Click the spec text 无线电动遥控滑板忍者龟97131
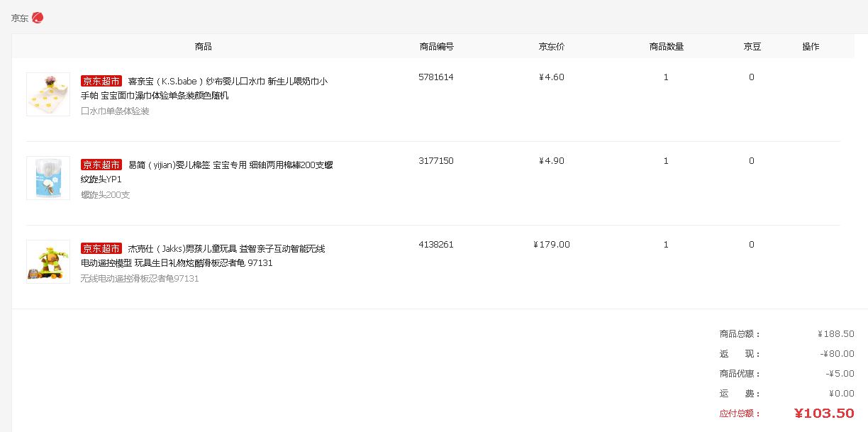868x432 pixels. (x=140, y=279)
